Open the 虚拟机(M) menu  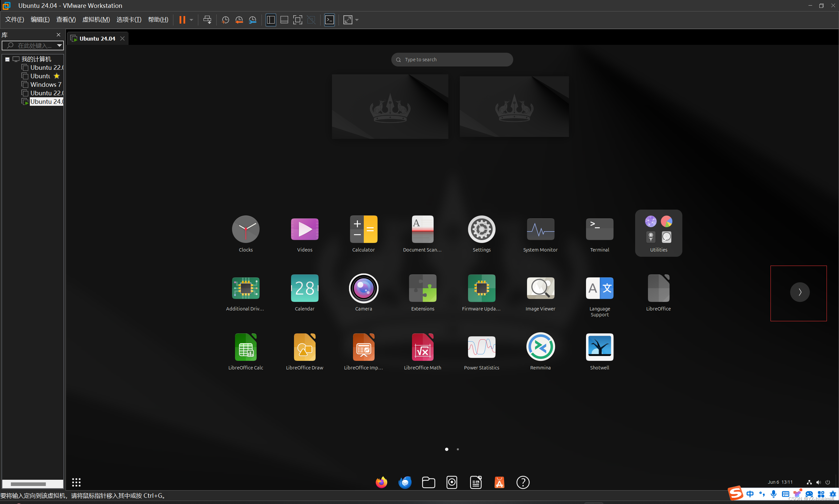pos(96,20)
